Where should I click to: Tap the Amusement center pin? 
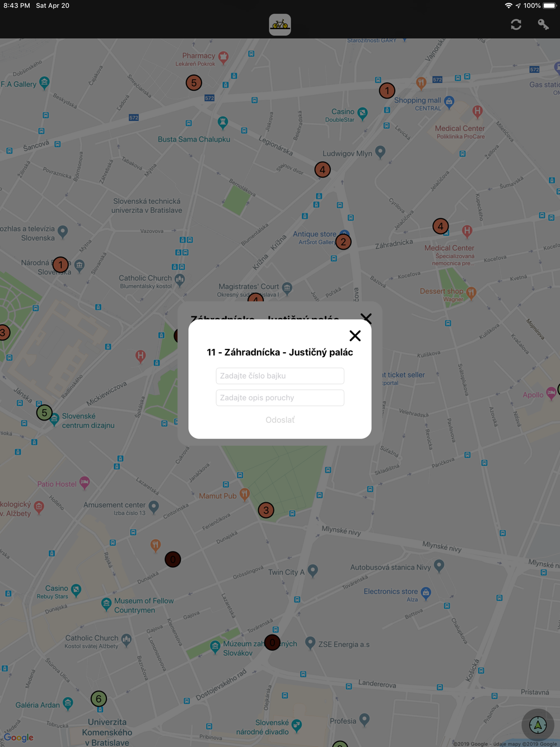(153, 506)
